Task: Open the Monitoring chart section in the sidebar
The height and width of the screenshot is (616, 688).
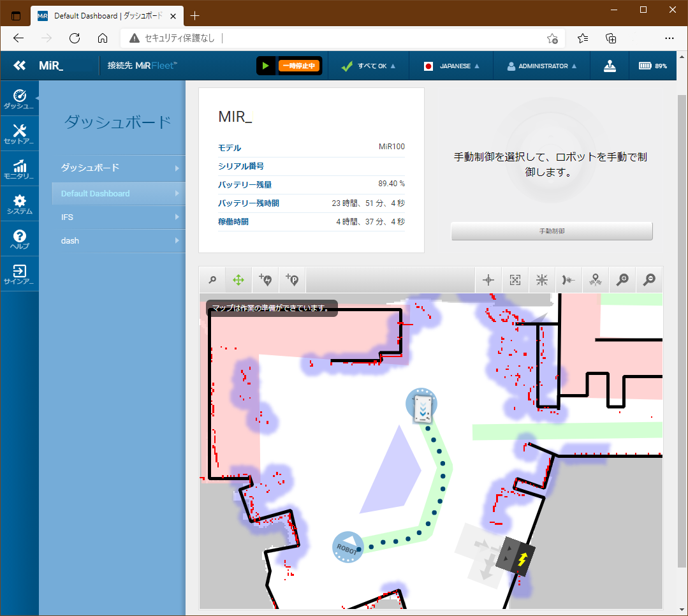Action: click(x=19, y=168)
